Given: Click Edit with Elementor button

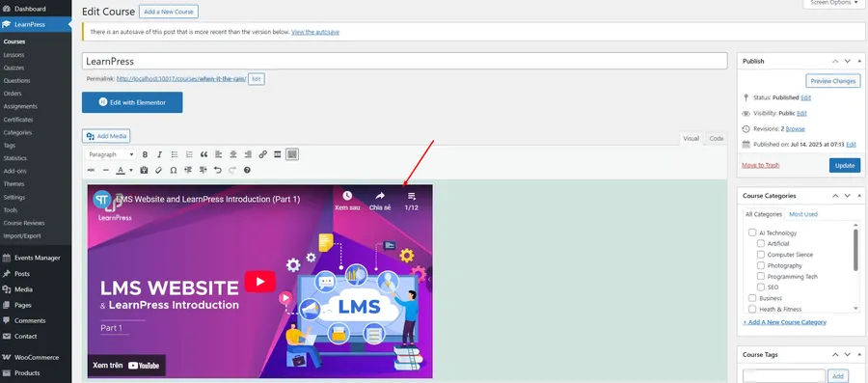Looking at the screenshot, I should click(132, 102).
